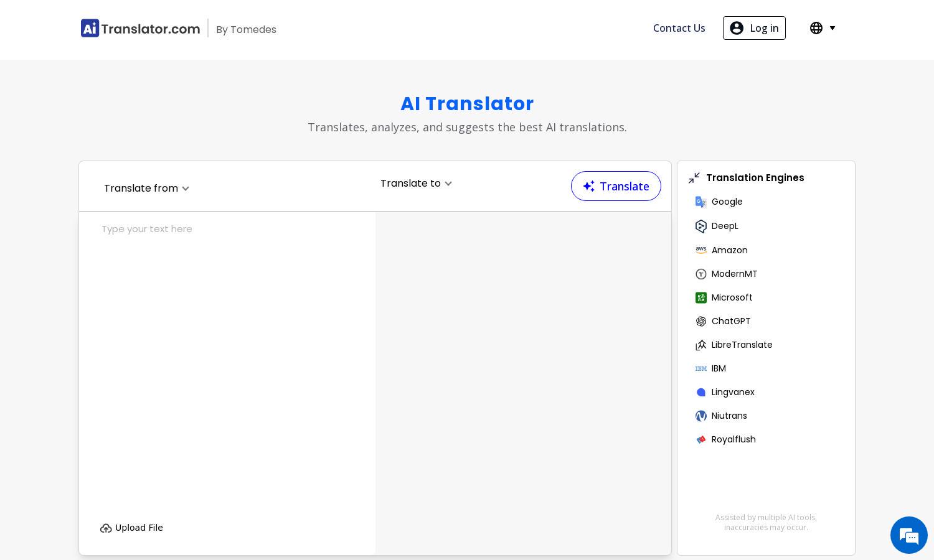Click the Translate button
The width and height of the screenshot is (934, 560).
point(616,186)
